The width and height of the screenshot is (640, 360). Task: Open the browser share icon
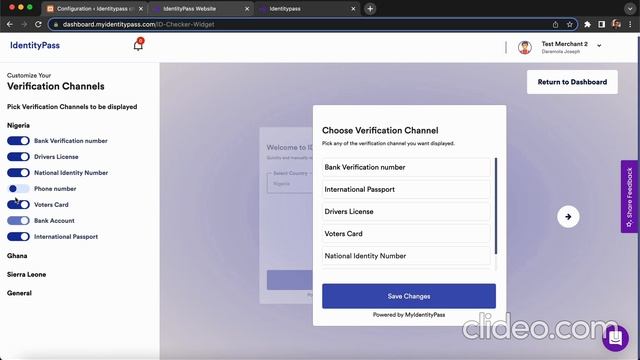coord(556,24)
